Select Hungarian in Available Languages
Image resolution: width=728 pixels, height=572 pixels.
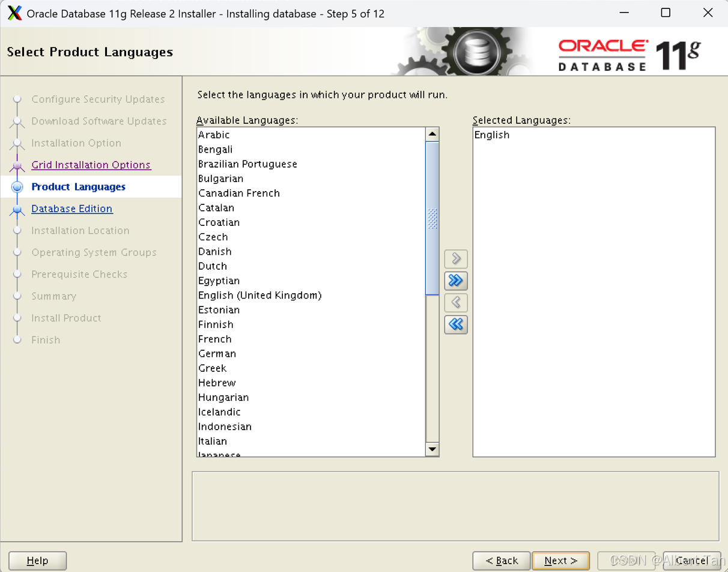(x=311, y=397)
